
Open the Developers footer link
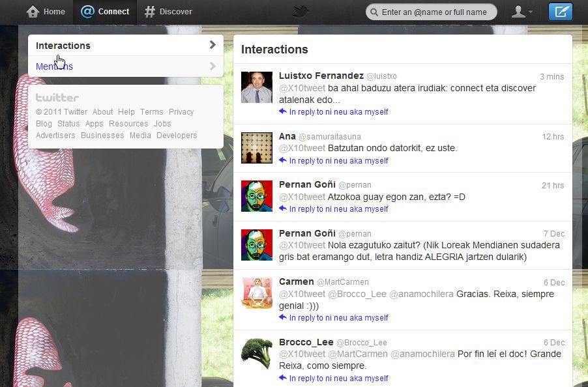click(x=177, y=135)
